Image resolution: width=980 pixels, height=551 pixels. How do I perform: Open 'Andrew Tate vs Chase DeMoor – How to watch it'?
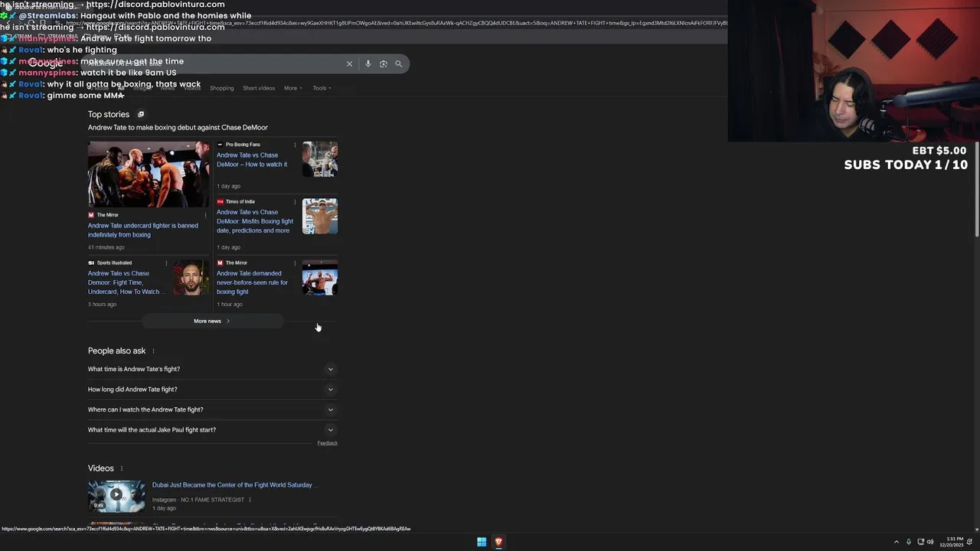(252, 160)
